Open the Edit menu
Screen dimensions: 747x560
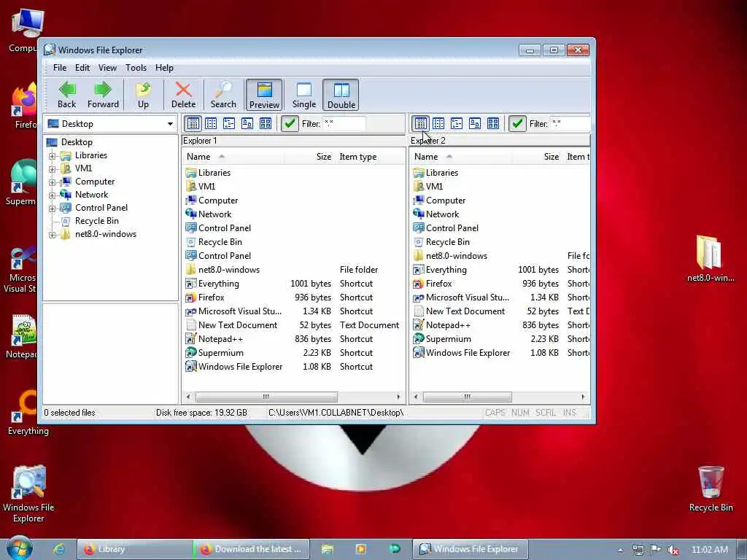pos(82,68)
